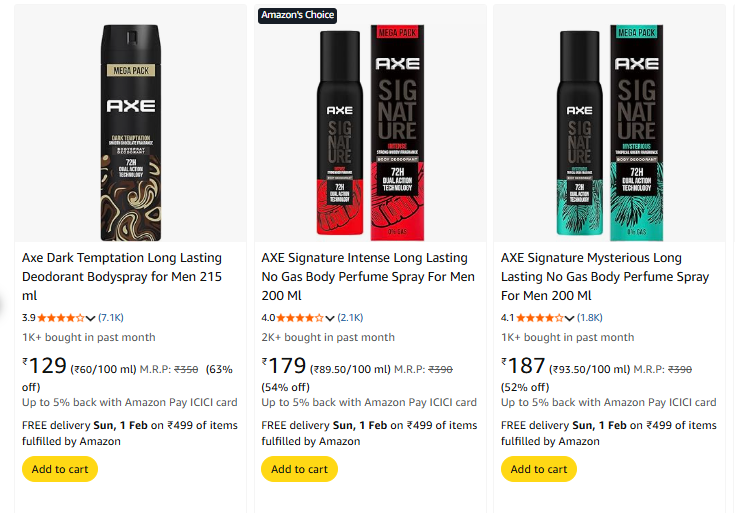The image size is (735, 513).
Task: Open the AXE Signature Intense product image
Action: (370, 125)
